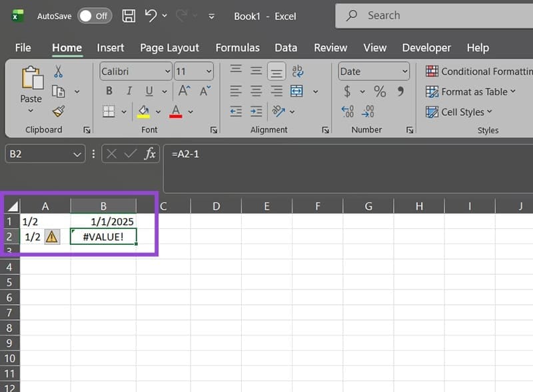The height and width of the screenshot is (392, 533).
Task: Click the error warning indicator beside cell A2
Action: tap(53, 236)
